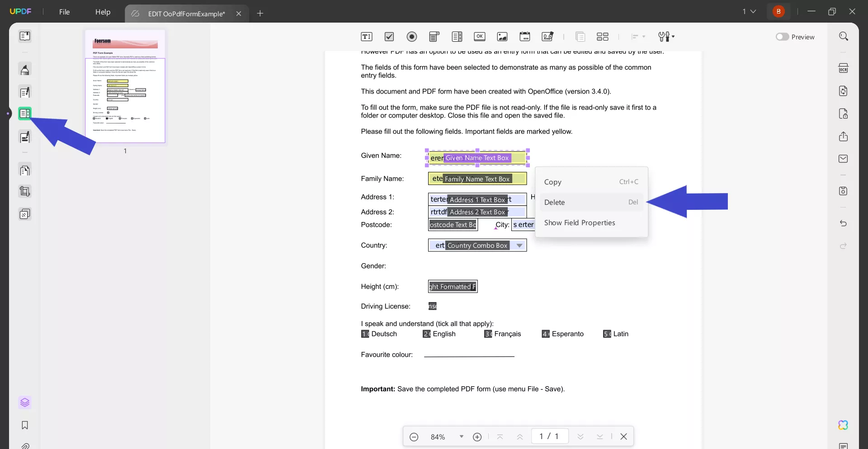
Task: Pick the Date Field tool
Action: tap(524, 37)
